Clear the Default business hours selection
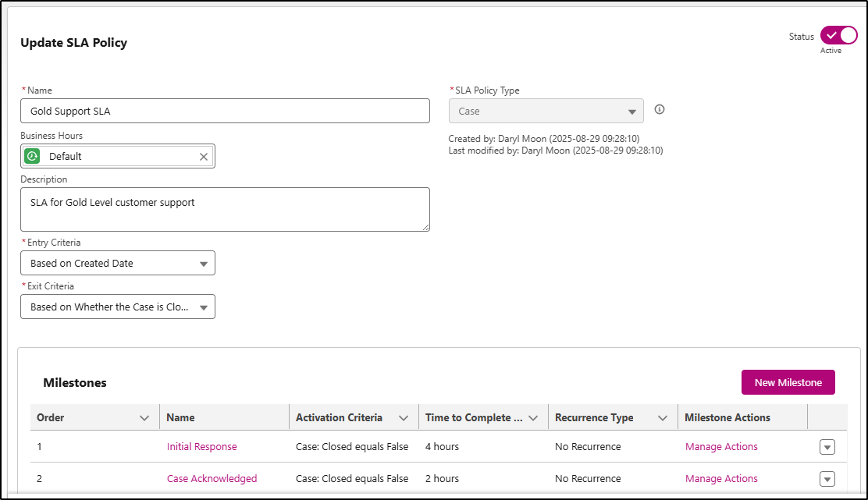This screenshot has height=500, width=868. [x=204, y=157]
